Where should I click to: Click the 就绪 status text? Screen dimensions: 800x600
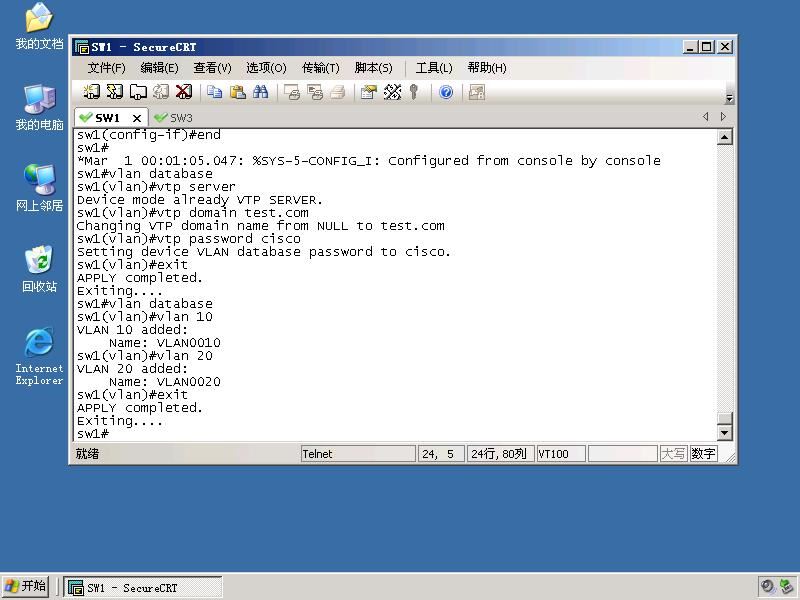pyautogui.click(x=87, y=454)
